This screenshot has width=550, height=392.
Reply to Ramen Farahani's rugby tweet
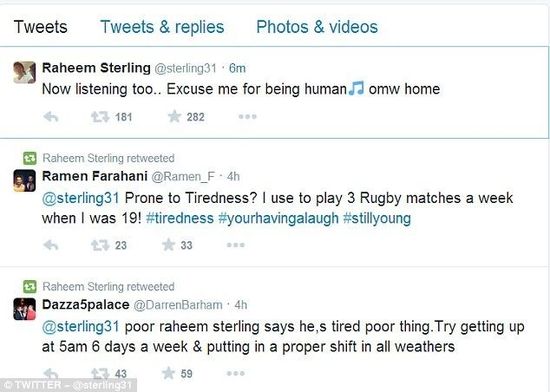[51, 245]
